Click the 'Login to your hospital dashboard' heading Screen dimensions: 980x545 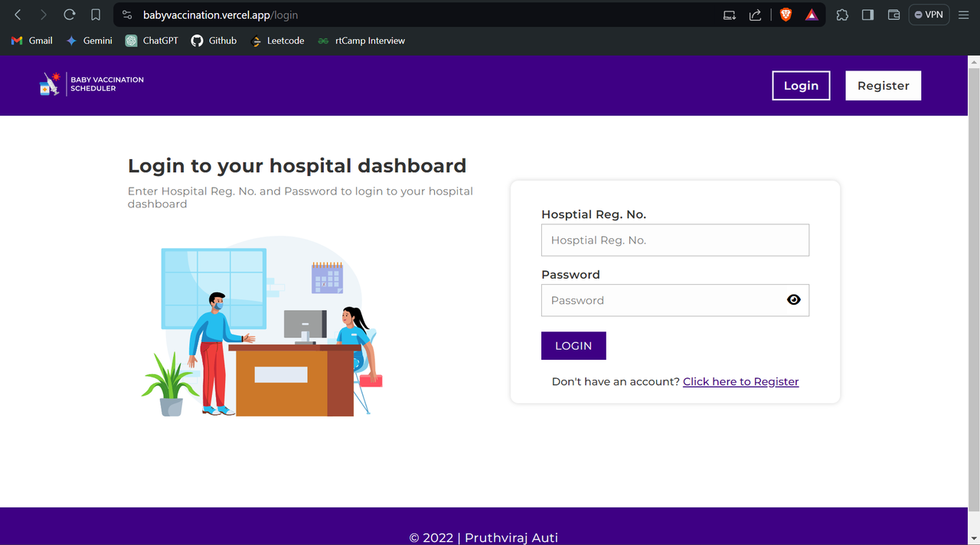tap(297, 166)
